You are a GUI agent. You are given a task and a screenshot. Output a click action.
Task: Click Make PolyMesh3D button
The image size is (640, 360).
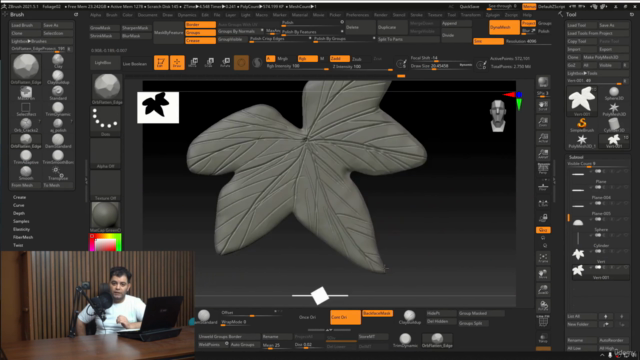click(x=605, y=57)
